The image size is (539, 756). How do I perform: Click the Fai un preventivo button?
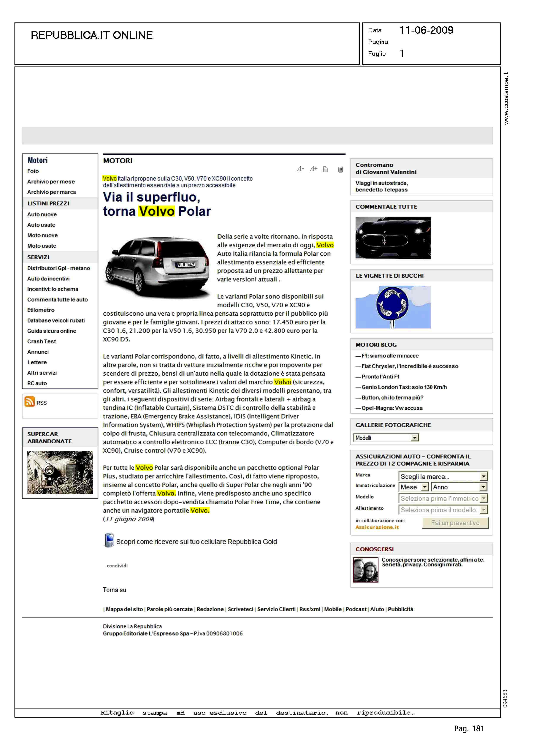(455, 523)
